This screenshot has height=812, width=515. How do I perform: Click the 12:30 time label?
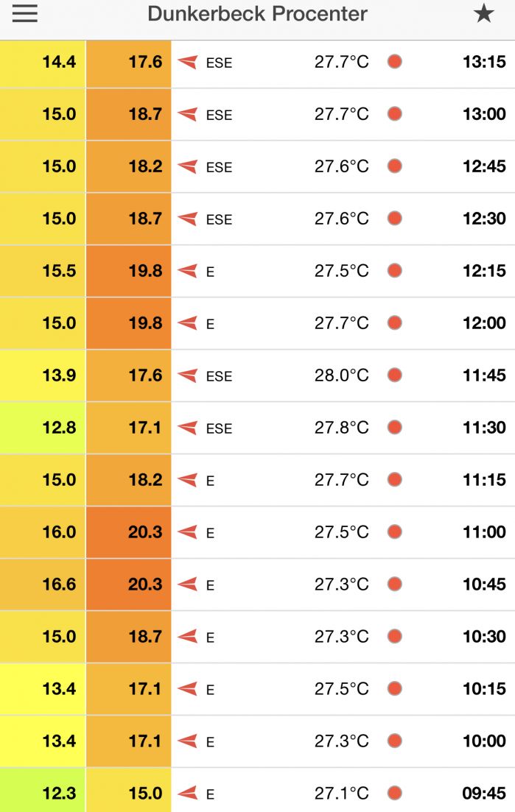pyautogui.click(x=484, y=219)
